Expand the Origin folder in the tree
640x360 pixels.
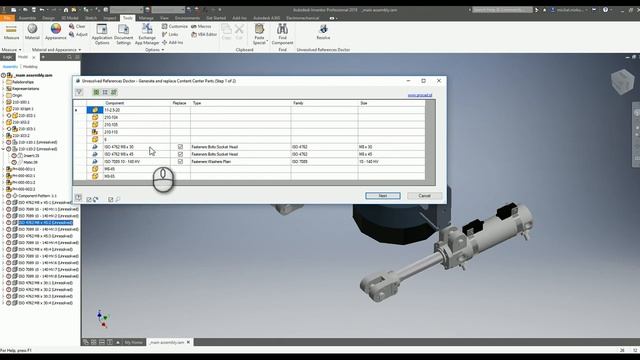coord(3,96)
